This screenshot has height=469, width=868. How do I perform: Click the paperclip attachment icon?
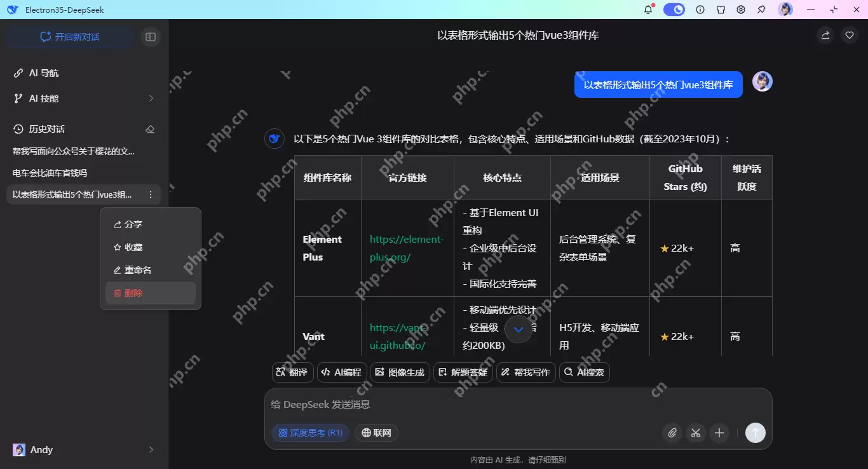point(672,433)
